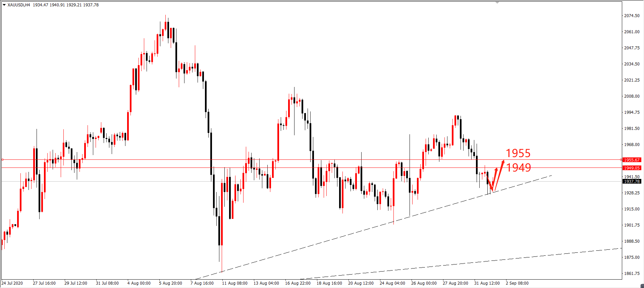This screenshot has width=644, height=288.
Task: Click the 1928.25 price scale label
Action: tap(632, 193)
